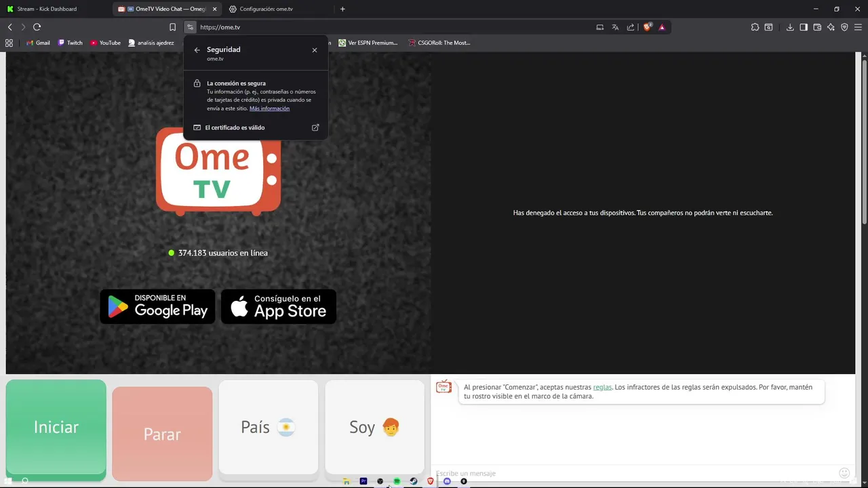Viewport: 868px width, 488px height.
Task: Toggle the browser sidebar panel
Action: (804, 27)
